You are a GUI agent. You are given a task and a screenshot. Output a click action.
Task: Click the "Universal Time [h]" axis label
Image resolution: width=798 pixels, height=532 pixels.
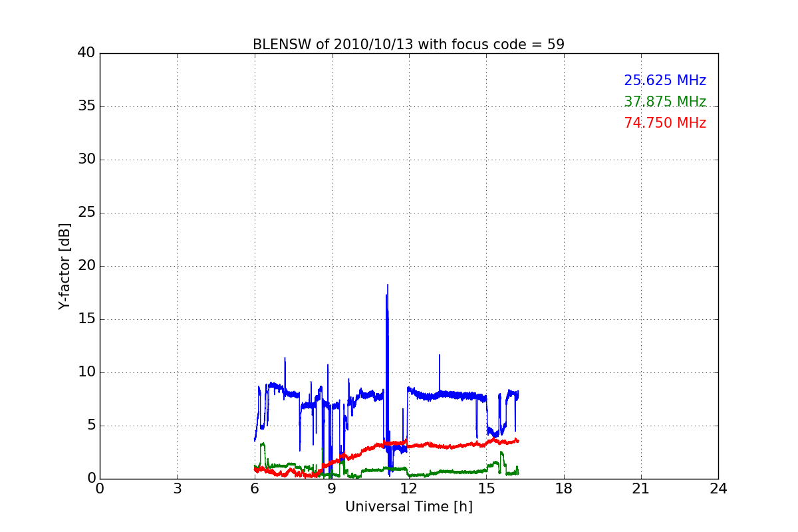[408, 507]
